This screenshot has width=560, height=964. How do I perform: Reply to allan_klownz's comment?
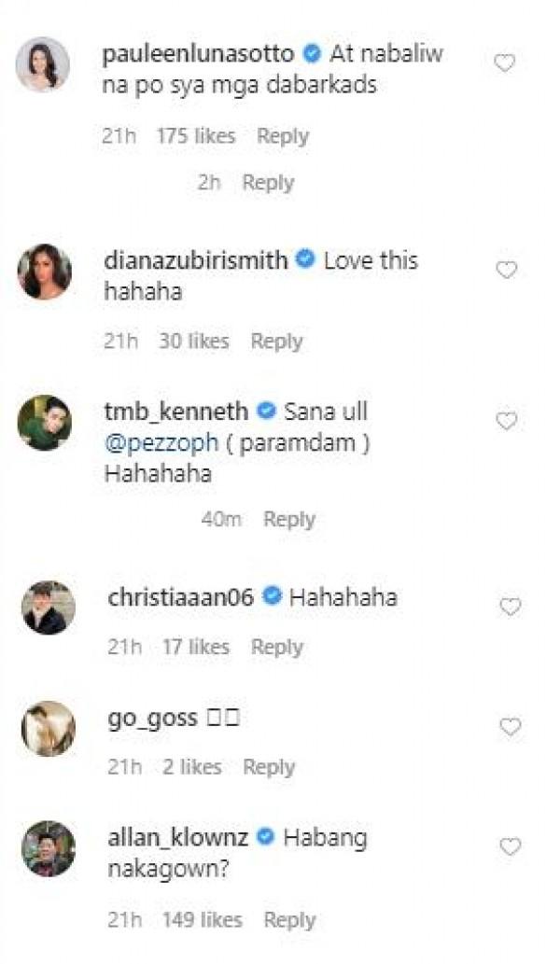point(289,920)
